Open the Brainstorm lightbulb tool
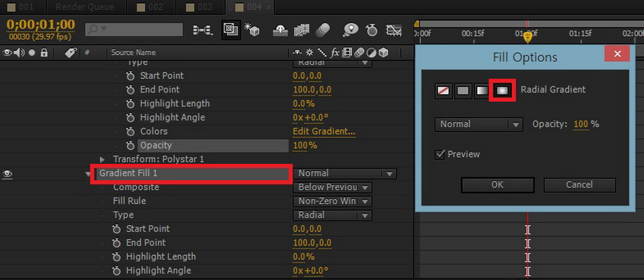Image resolution: width=644 pixels, height=280 pixels. tap(351, 30)
